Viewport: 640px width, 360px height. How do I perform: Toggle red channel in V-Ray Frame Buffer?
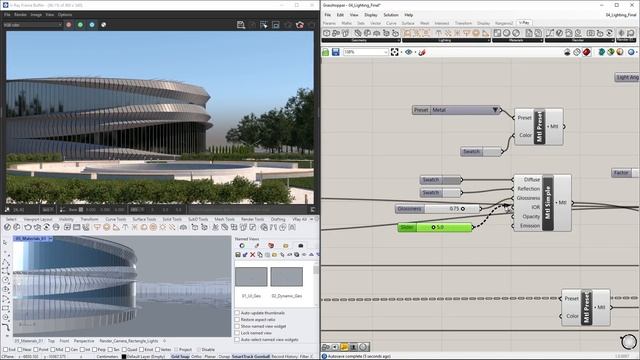coord(69,25)
